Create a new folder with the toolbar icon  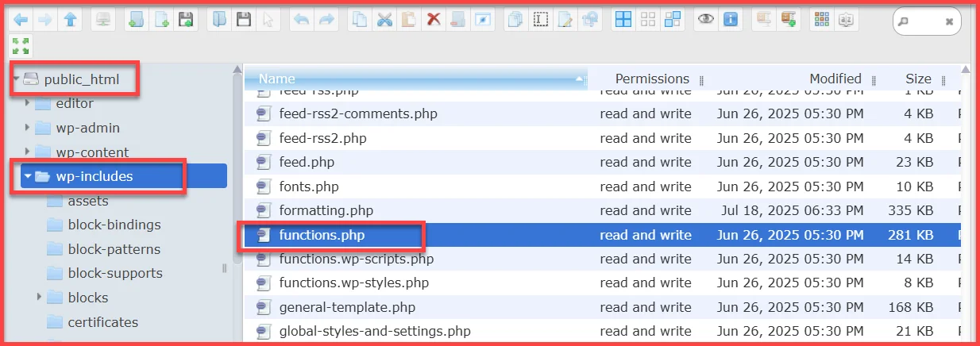click(x=136, y=19)
